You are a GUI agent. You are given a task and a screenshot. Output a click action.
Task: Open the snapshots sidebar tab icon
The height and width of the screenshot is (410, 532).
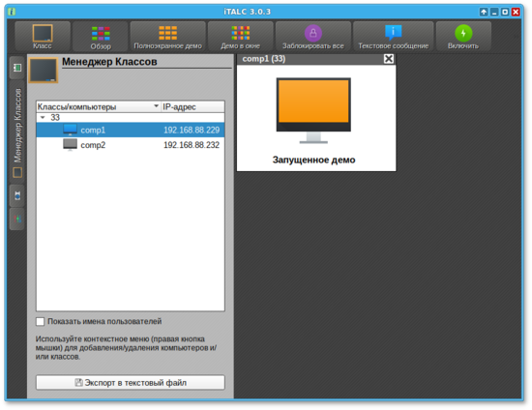pos(17,195)
